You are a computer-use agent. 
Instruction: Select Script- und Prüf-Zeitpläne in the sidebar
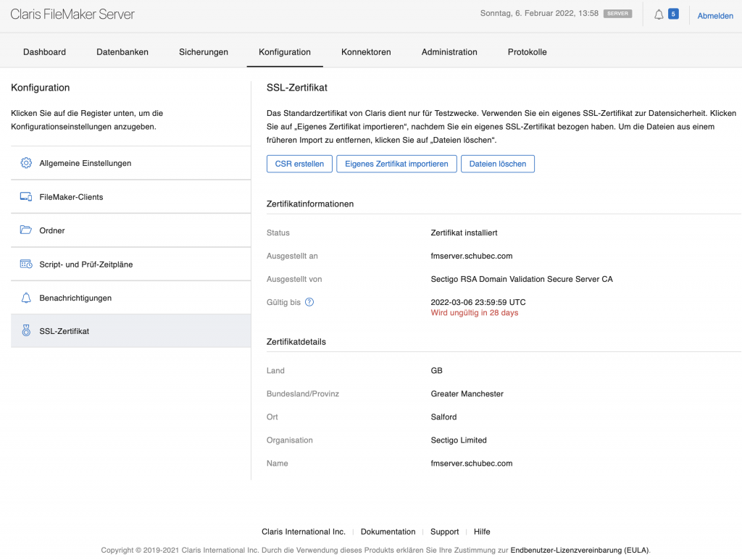130,264
